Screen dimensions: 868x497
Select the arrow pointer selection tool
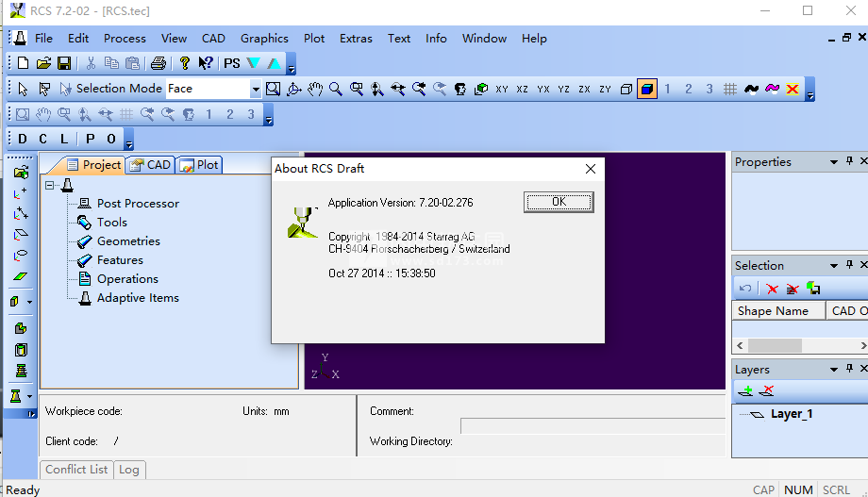click(23, 89)
